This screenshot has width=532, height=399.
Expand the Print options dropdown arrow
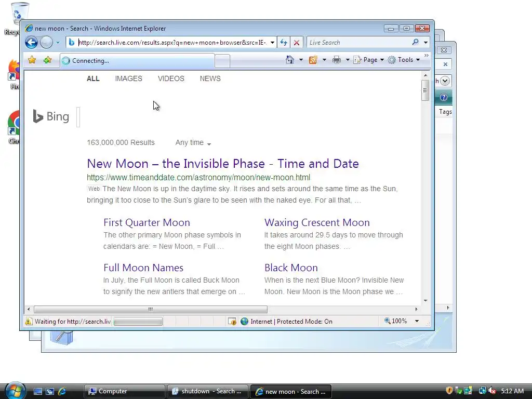point(348,60)
